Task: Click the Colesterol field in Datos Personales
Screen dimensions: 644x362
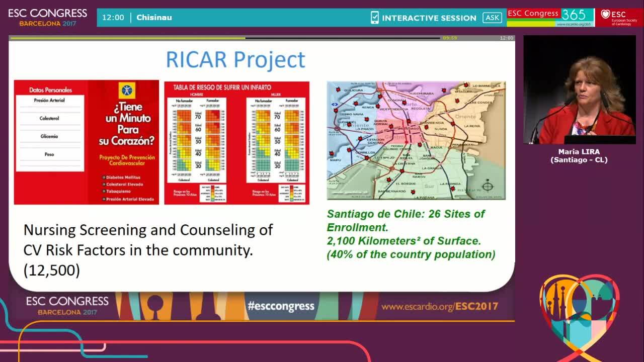Action: [x=49, y=119]
